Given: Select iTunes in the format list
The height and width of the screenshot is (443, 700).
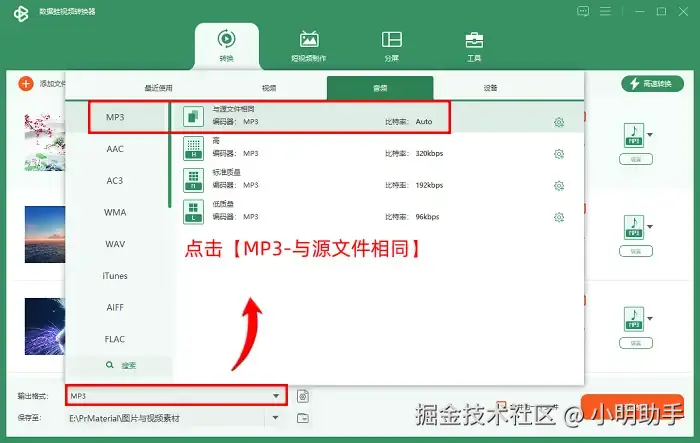Looking at the screenshot, I should pos(115,276).
